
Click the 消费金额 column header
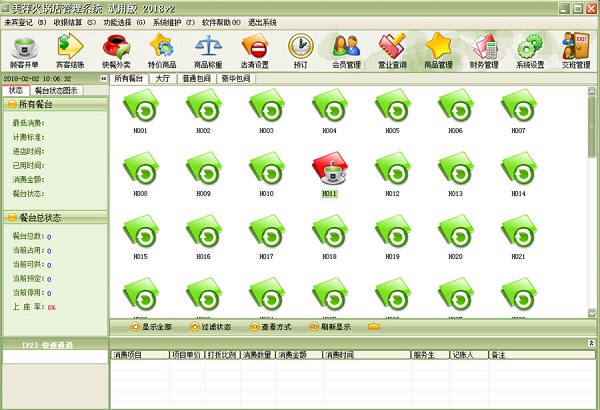click(299, 355)
